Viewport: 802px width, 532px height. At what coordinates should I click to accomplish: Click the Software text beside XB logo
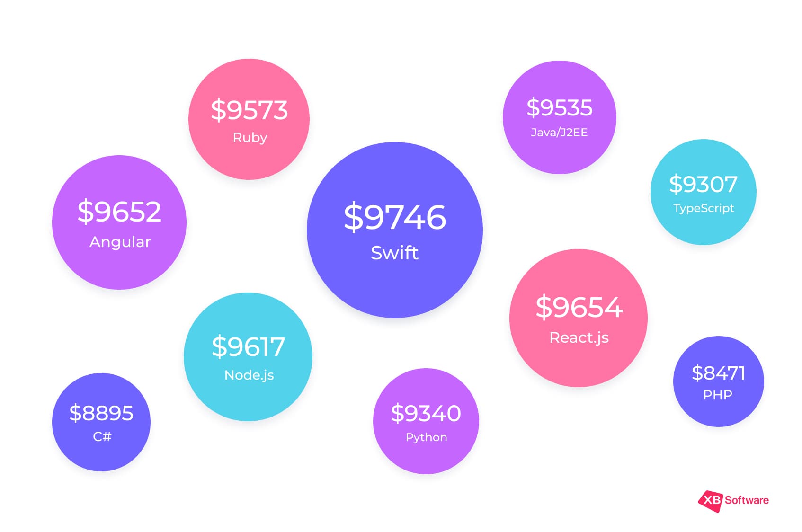point(747,500)
